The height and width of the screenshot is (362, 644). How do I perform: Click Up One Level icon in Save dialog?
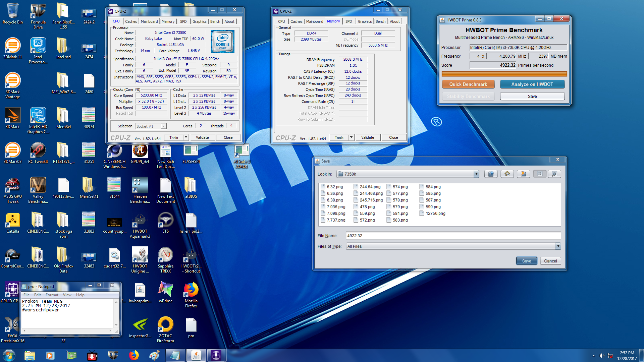[491, 174]
